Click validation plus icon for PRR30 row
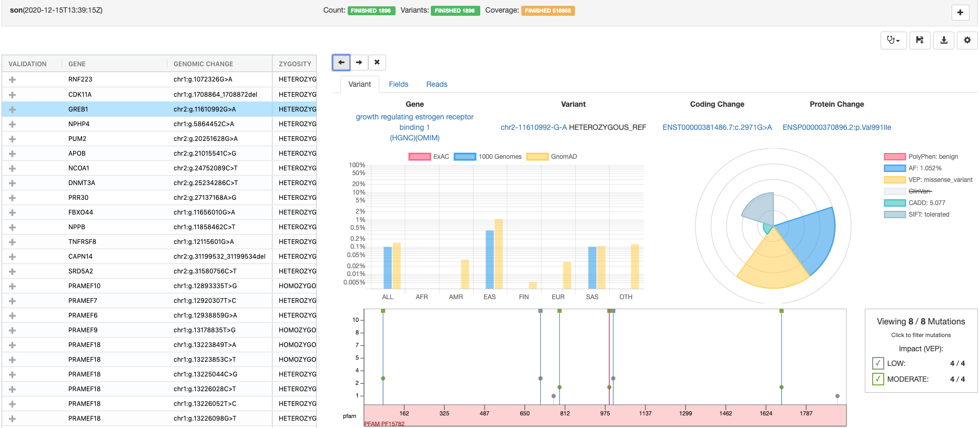The width and height of the screenshot is (980, 428). click(12, 198)
